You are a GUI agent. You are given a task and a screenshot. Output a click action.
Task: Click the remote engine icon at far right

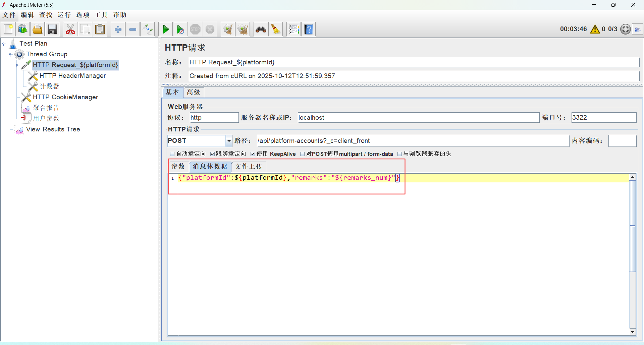click(x=637, y=29)
